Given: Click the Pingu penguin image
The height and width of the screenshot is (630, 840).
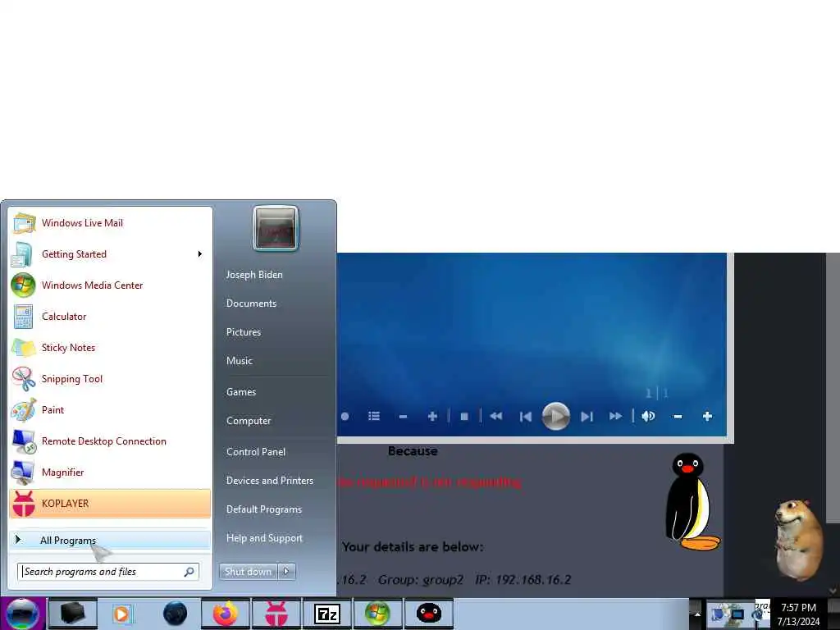Looking at the screenshot, I should 691,502.
